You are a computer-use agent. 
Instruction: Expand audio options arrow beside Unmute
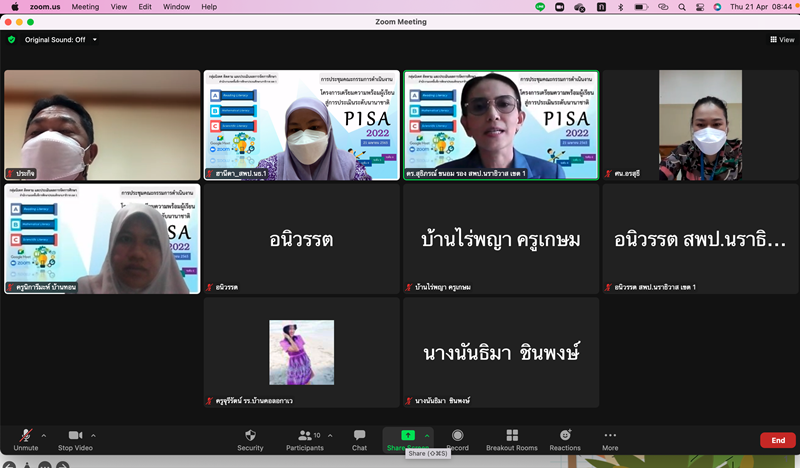[43, 435]
